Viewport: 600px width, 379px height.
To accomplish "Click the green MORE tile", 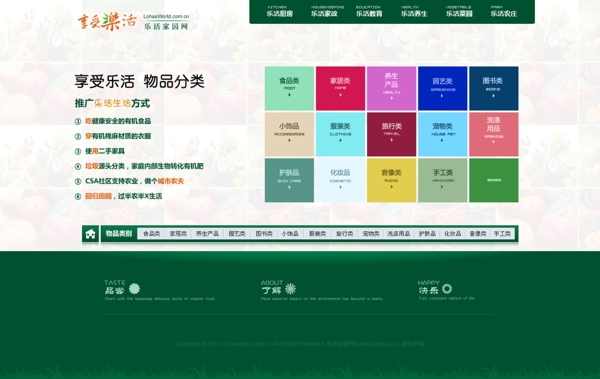I will [494, 180].
